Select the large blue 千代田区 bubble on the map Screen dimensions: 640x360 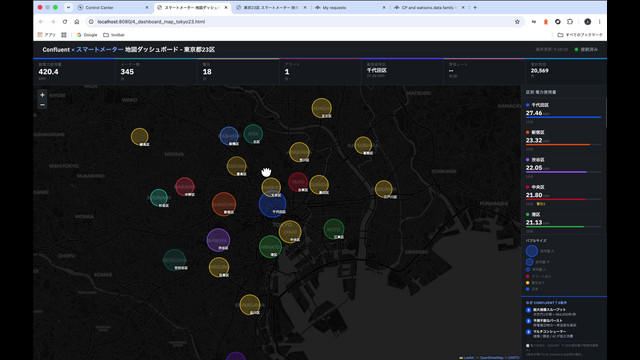[x=272, y=204]
